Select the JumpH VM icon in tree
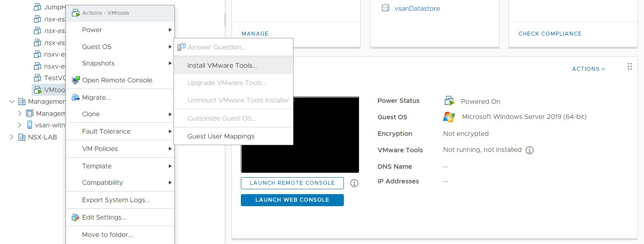644x244 pixels. [x=38, y=7]
